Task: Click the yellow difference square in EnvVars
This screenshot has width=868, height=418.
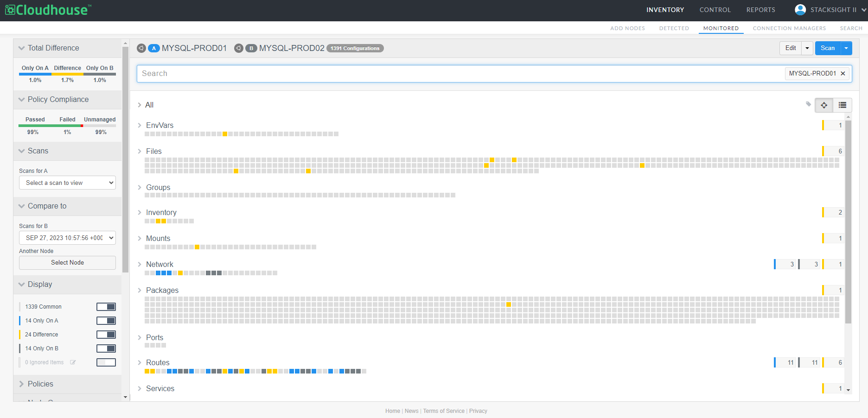Action: pyautogui.click(x=225, y=134)
